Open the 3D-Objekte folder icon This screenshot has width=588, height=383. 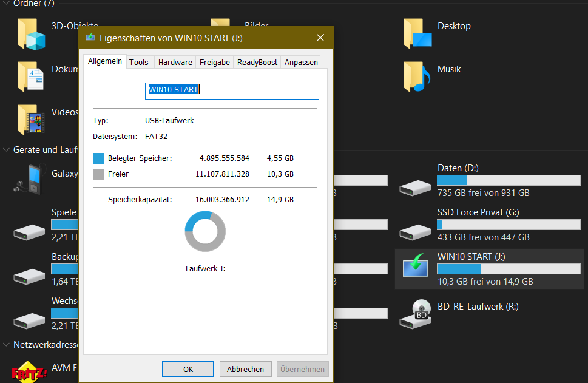(32, 35)
